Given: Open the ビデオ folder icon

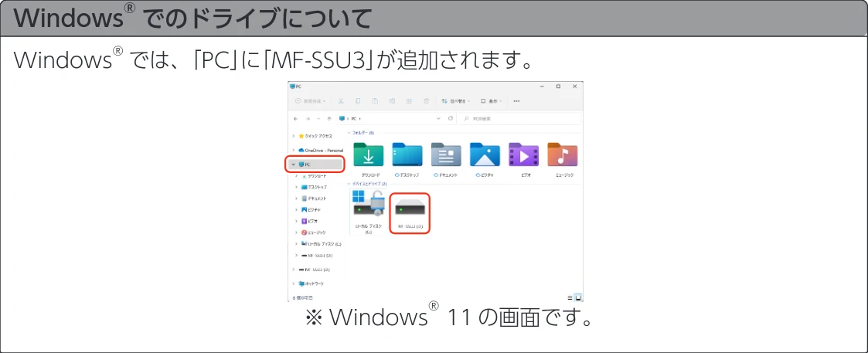Looking at the screenshot, I should [x=523, y=155].
